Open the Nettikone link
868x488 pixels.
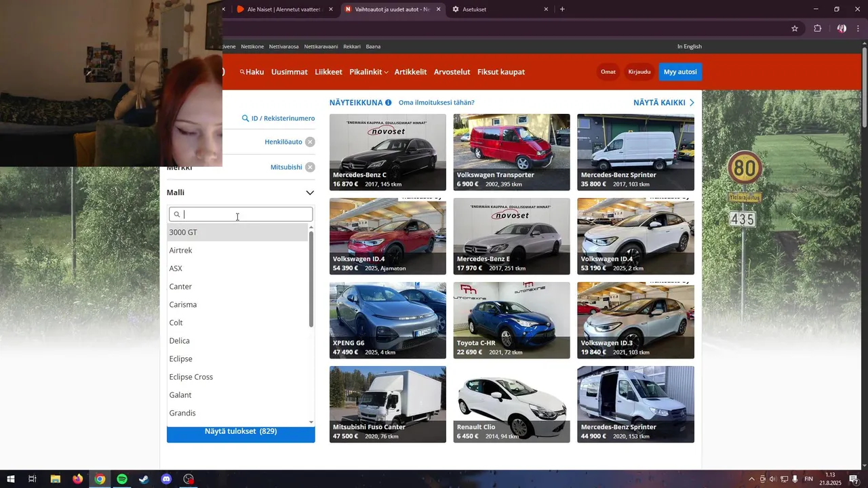pyautogui.click(x=252, y=47)
